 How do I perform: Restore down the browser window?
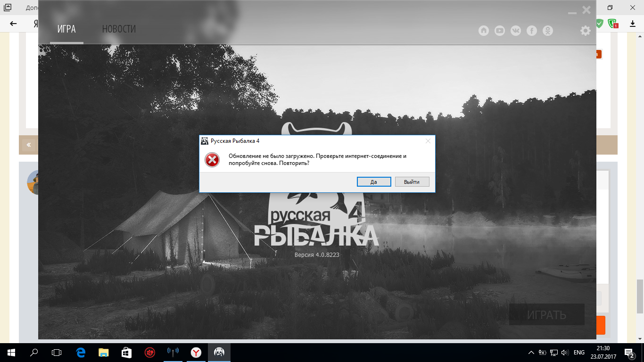(610, 8)
